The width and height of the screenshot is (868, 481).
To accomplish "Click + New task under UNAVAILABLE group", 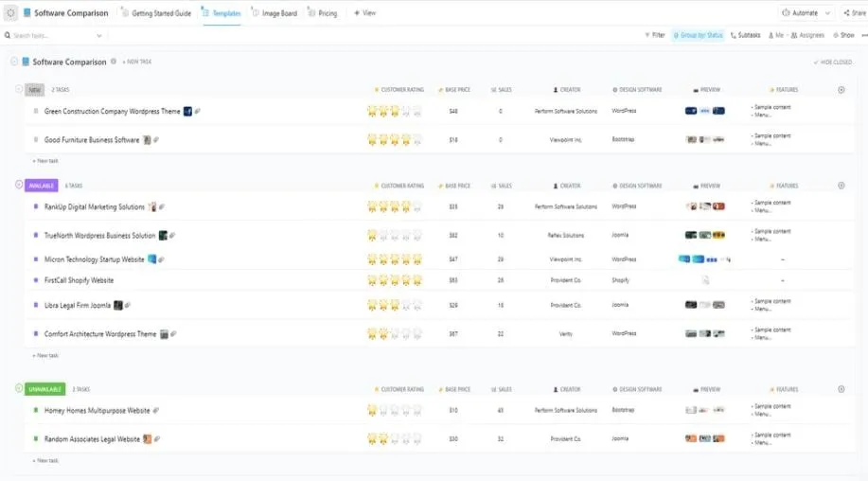I will click(45, 460).
